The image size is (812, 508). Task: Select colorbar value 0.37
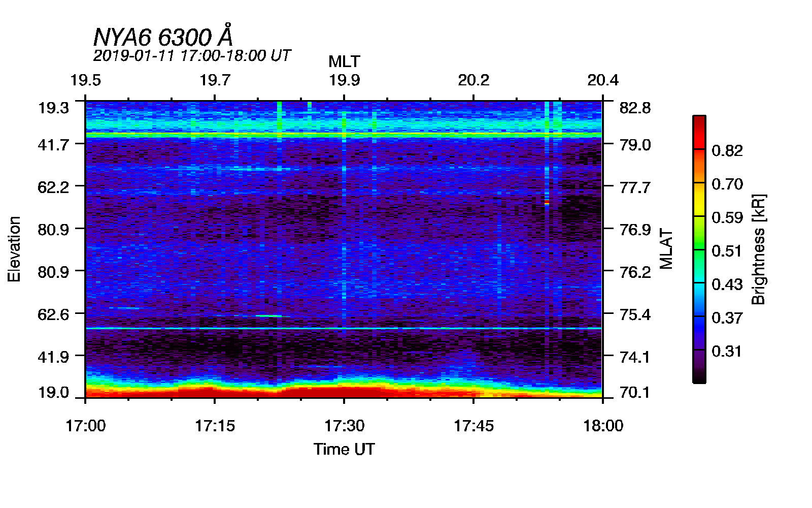click(727, 317)
